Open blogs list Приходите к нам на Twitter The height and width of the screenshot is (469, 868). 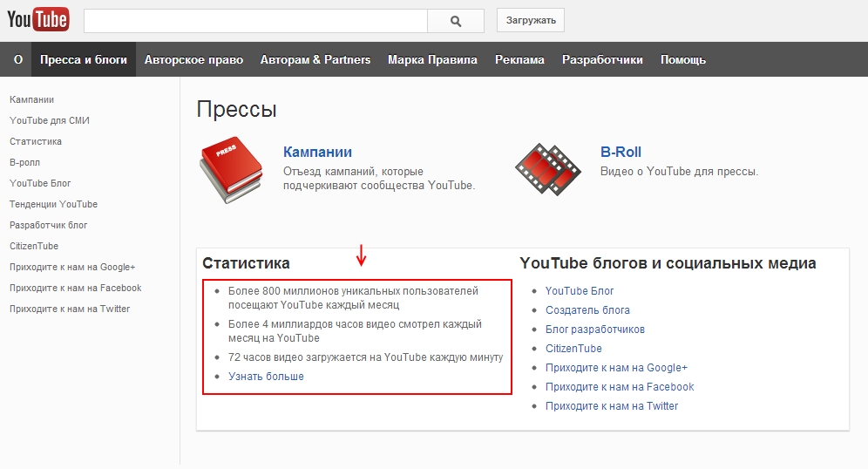click(x=612, y=406)
